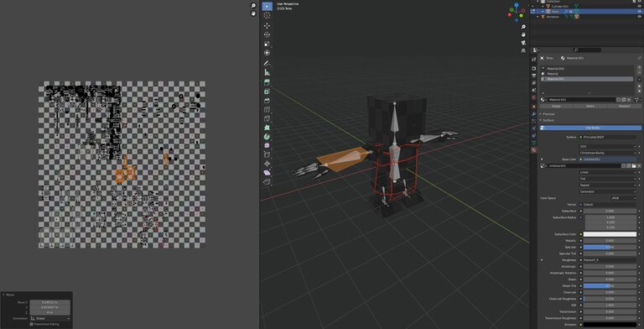The width and height of the screenshot is (644, 329).
Task: Select the Smooth tool
Action: [267, 146]
